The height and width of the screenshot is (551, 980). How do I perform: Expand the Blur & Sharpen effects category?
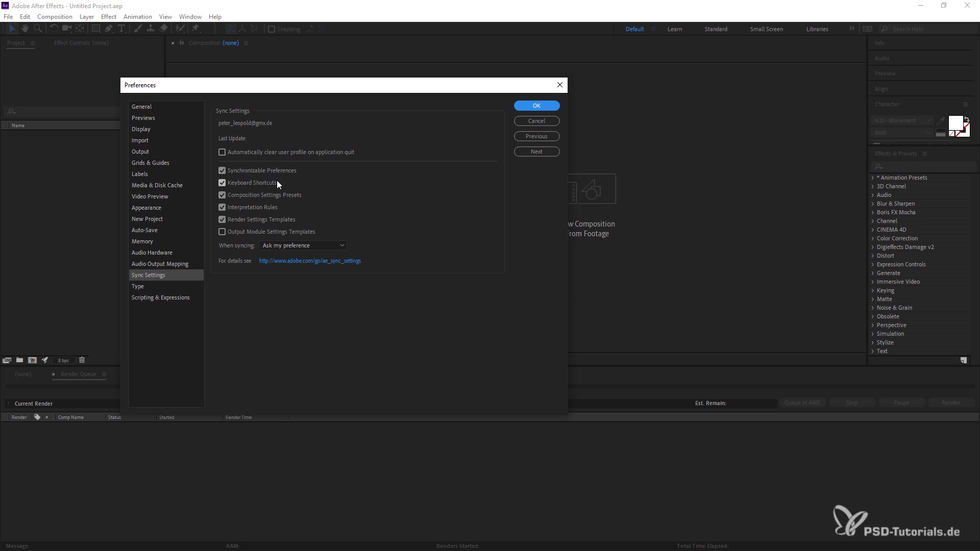coord(873,204)
